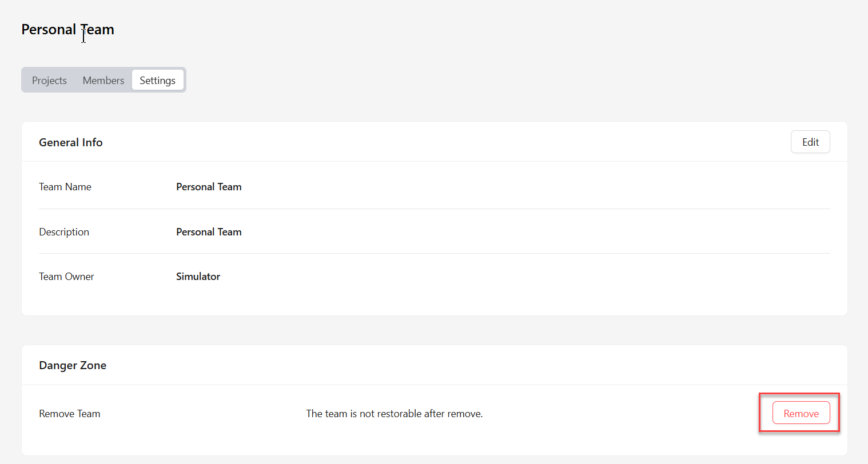Click the Team Name label
Screen dimensions: 868x464
[65, 187]
